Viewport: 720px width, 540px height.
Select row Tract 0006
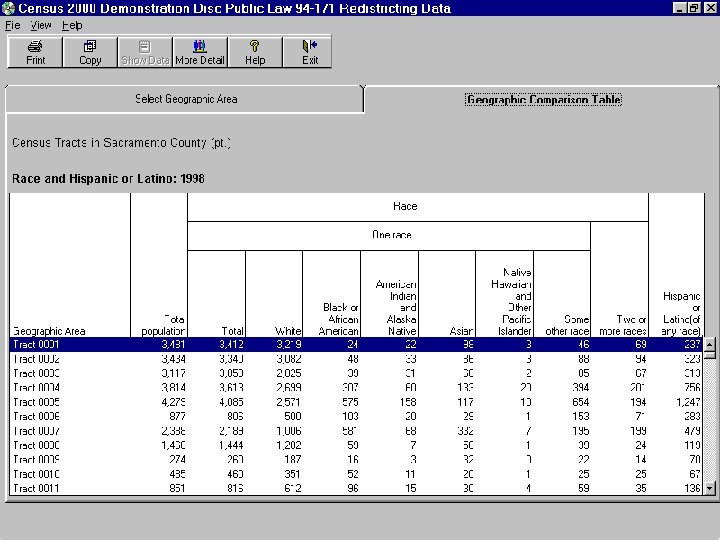(x=357, y=416)
